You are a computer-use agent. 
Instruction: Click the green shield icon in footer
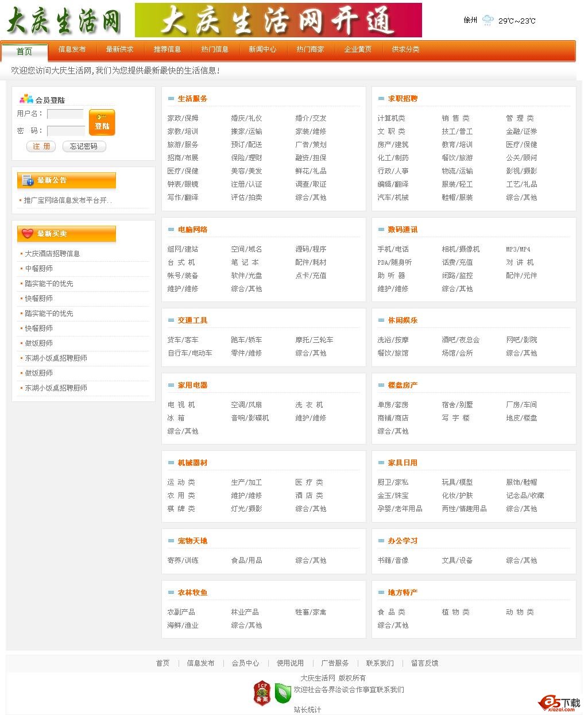[282, 693]
